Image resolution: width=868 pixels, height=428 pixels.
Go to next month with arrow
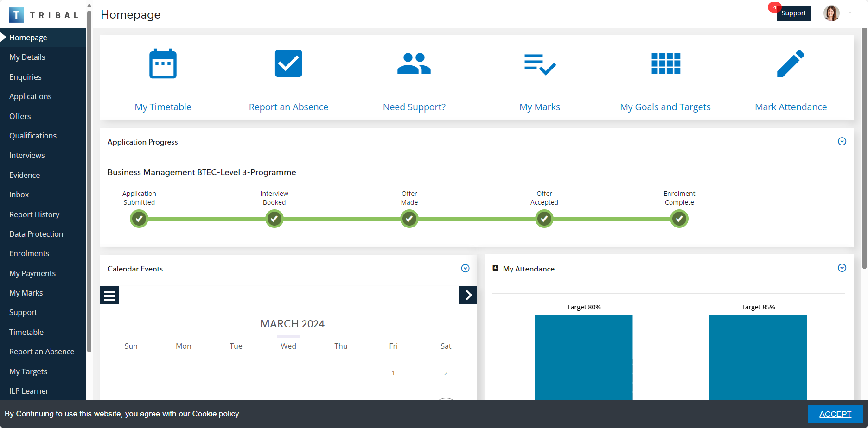tap(468, 295)
